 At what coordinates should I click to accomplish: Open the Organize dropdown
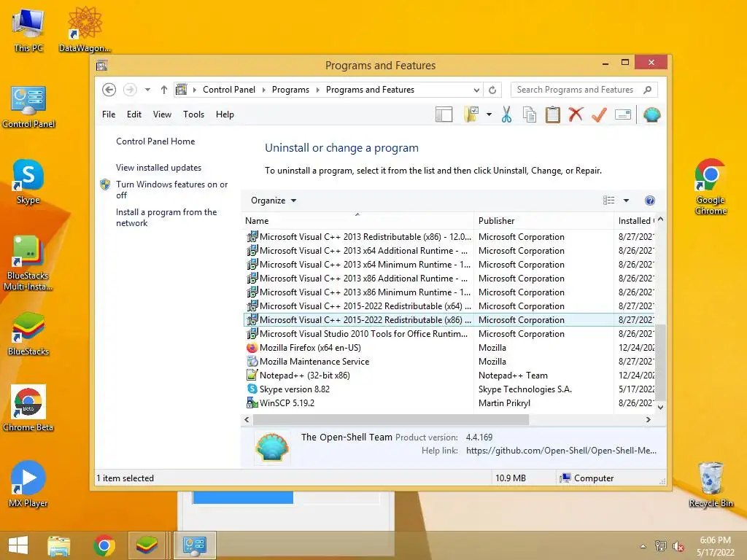tap(274, 201)
